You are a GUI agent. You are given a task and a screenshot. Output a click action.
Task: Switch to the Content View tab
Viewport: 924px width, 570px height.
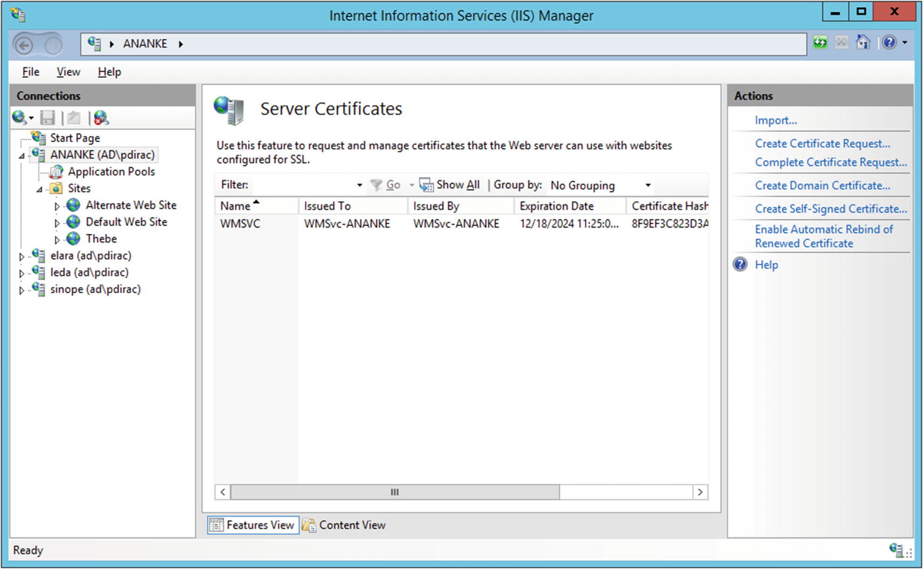coord(344,525)
